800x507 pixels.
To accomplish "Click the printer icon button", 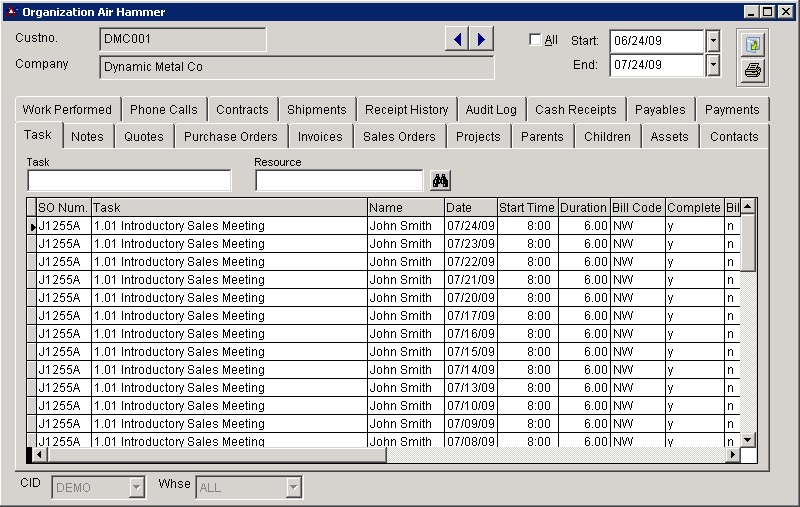I will pos(753,70).
